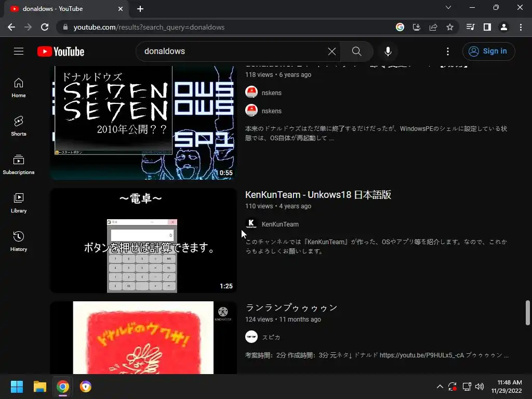Viewport: 532px width, 399px height.
Task: Open the first nskens channel link
Action: tap(271, 92)
